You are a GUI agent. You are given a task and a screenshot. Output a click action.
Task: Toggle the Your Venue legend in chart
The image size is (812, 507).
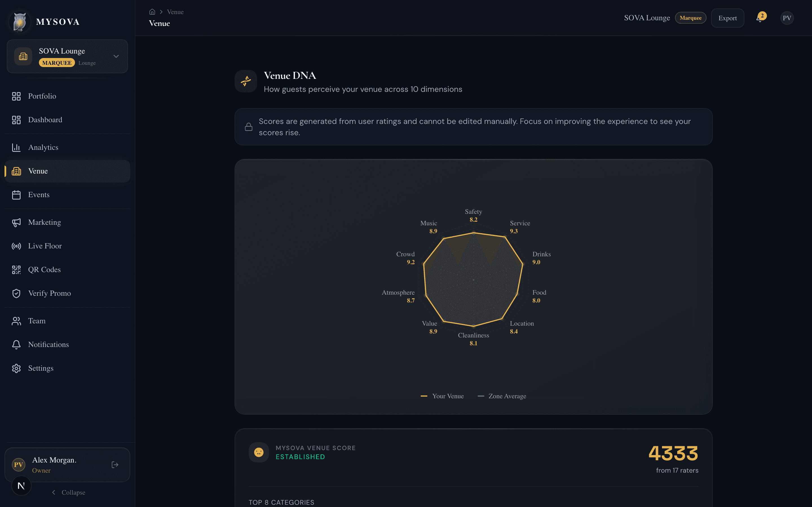[x=442, y=396]
